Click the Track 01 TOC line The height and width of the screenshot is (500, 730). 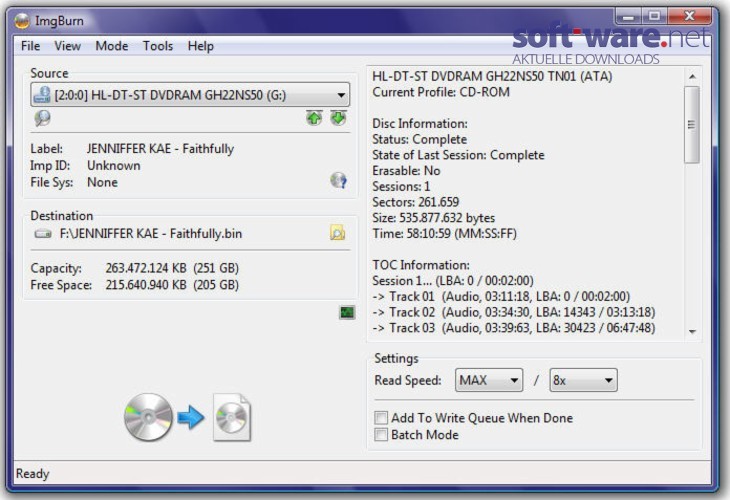(501, 297)
